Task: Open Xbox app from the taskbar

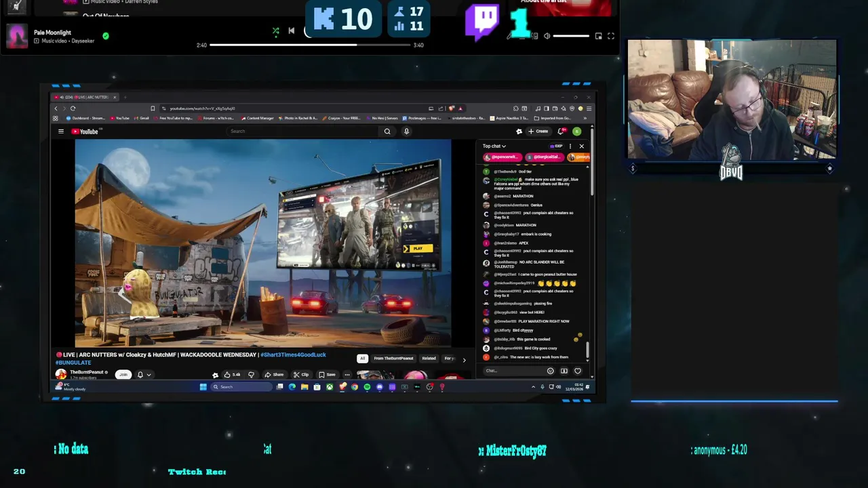Action: [x=330, y=387]
